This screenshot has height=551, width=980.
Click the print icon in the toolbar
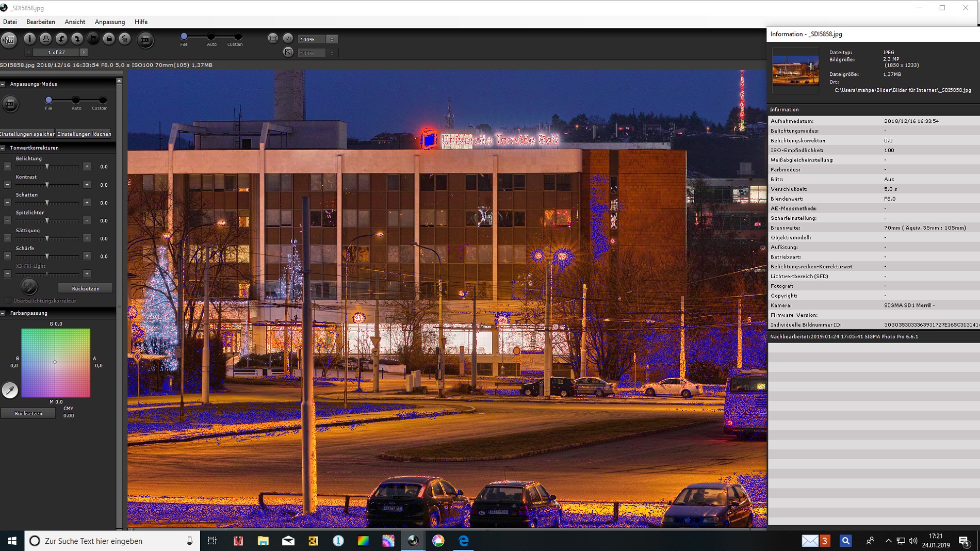pyautogui.click(x=45, y=39)
